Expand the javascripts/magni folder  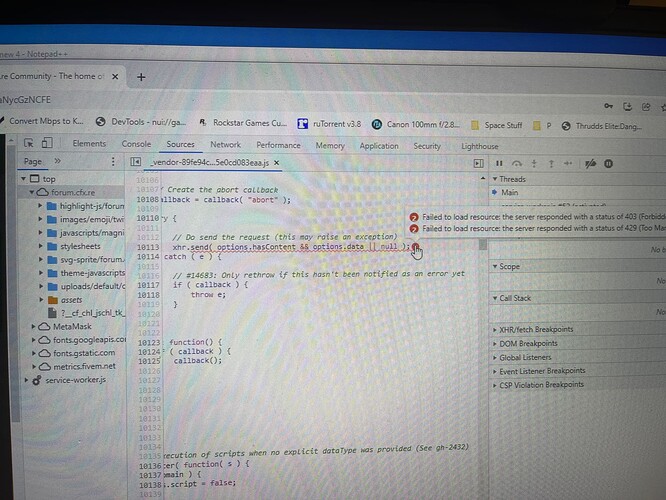(40, 232)
